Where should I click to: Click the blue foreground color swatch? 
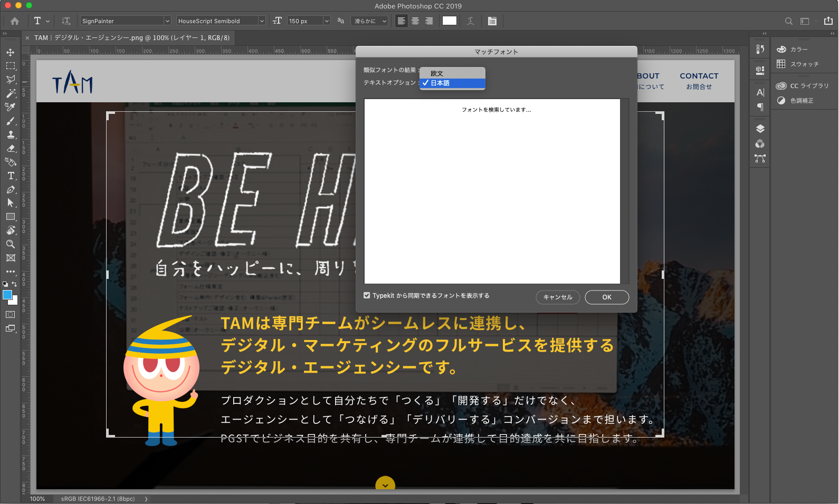[x=7, y=295]
